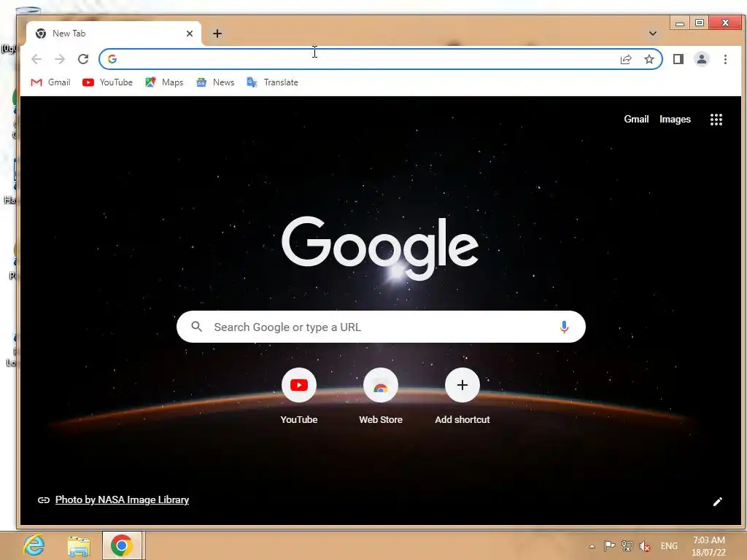This screenshot has height=560, width=747.
Task: Bookmark this tab with the star icon
Action: pyautogui.click(x=649, y=59)
